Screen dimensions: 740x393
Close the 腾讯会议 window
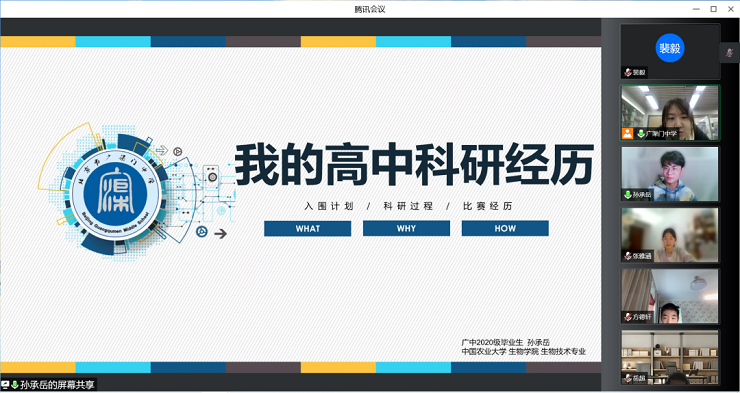731,8
